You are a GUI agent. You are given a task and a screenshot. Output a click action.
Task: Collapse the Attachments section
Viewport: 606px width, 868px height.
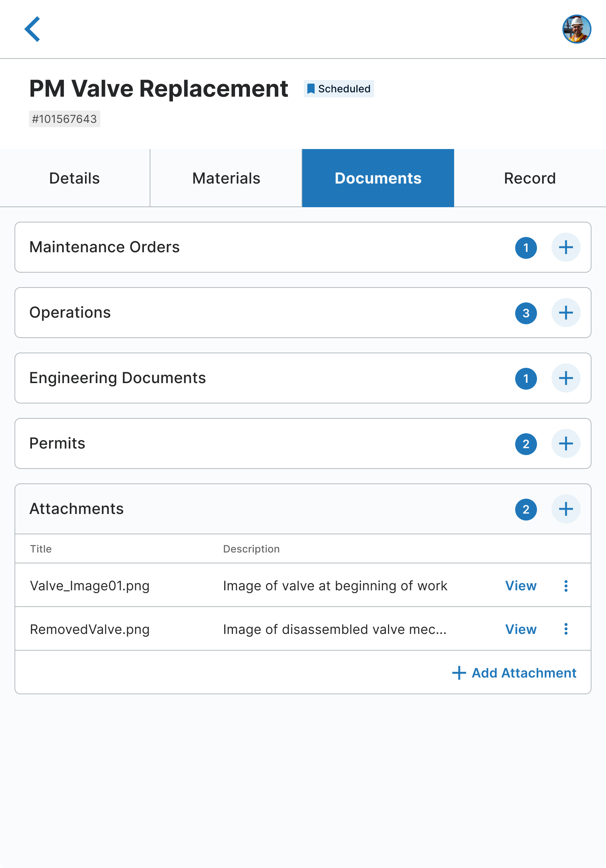[303, 509]
